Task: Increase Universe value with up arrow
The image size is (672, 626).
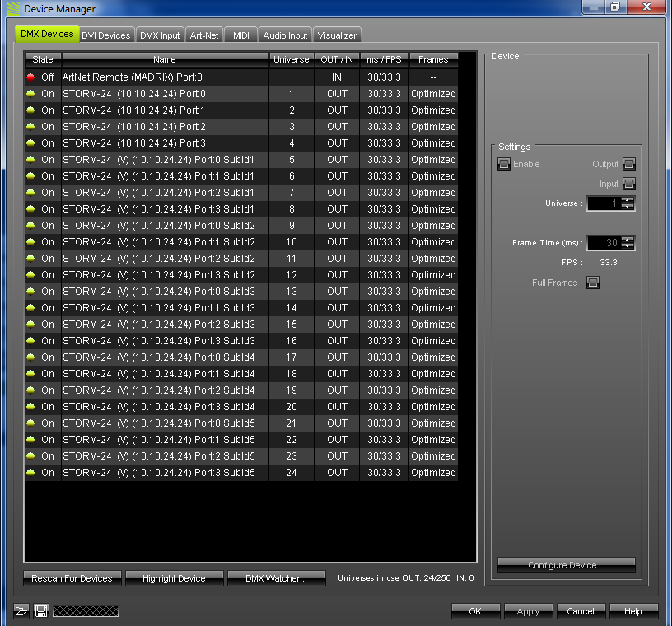Action: [x=628, y=200]
